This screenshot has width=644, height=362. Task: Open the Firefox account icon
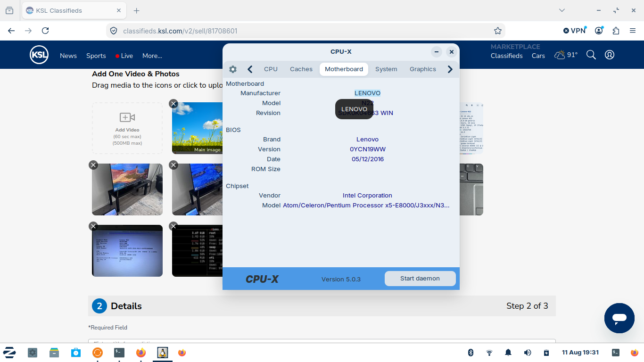pyautogui.click(x=599, y=31)
